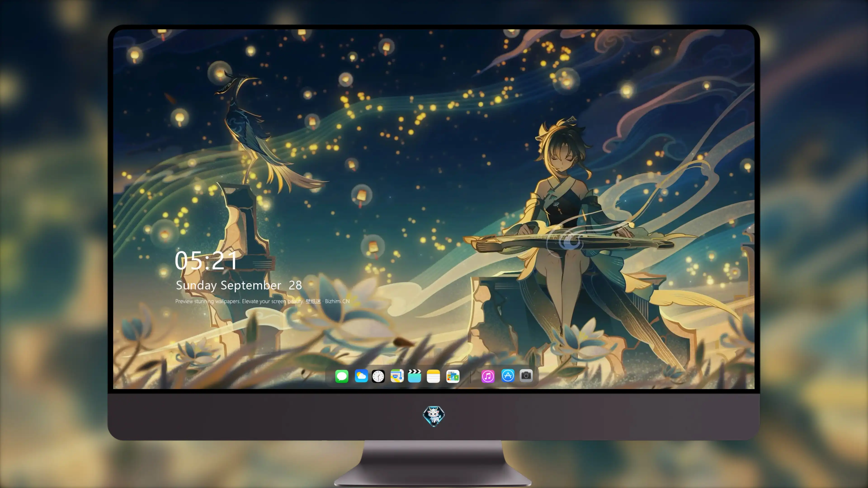Open the Camera app in the dock

[526, 375]
